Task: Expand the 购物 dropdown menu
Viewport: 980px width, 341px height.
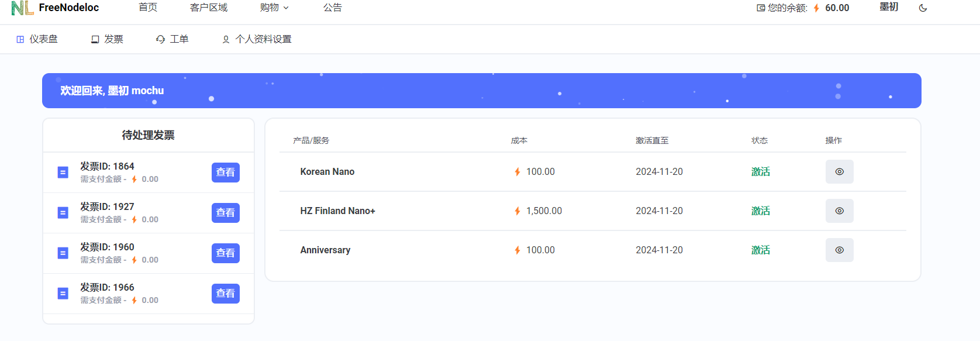Action: click(274, 8)
